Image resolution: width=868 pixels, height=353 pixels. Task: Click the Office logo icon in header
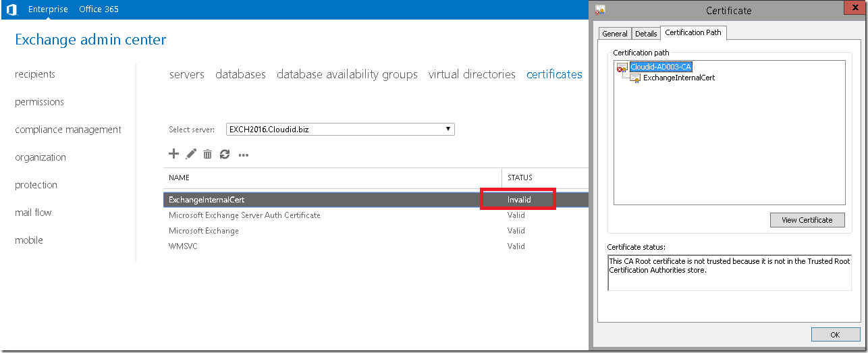[11, 9]
